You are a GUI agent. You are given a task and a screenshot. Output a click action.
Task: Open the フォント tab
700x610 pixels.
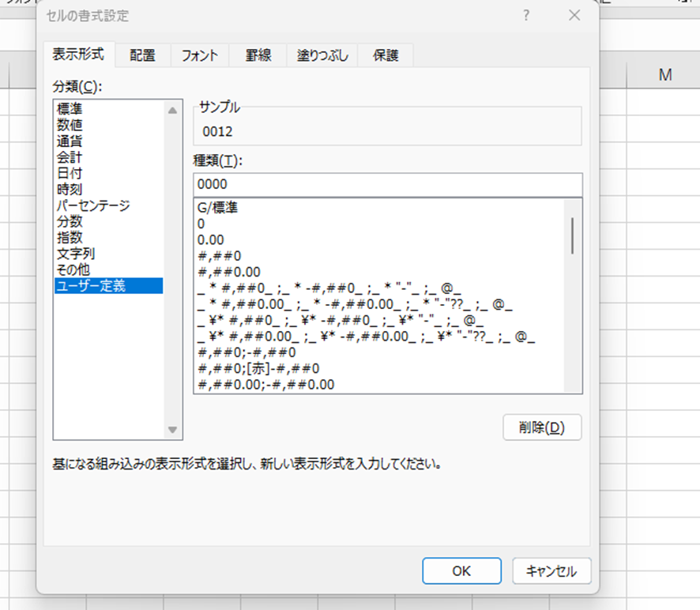[x=200, y=55]
